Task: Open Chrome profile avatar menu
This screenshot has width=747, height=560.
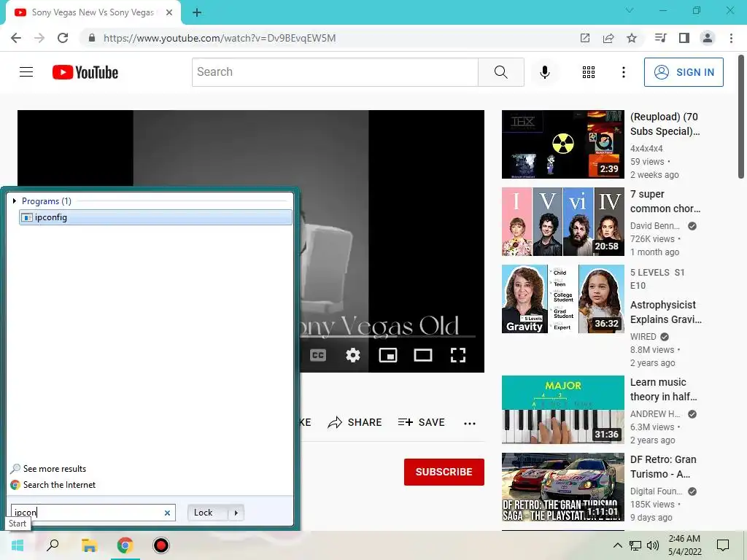Action: [708, 38]
